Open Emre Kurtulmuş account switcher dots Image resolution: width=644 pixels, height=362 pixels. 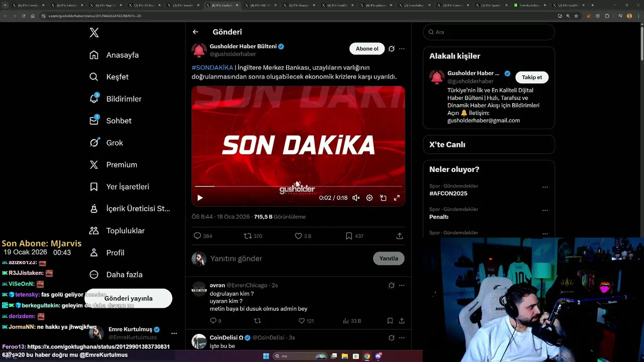point(174,333)
